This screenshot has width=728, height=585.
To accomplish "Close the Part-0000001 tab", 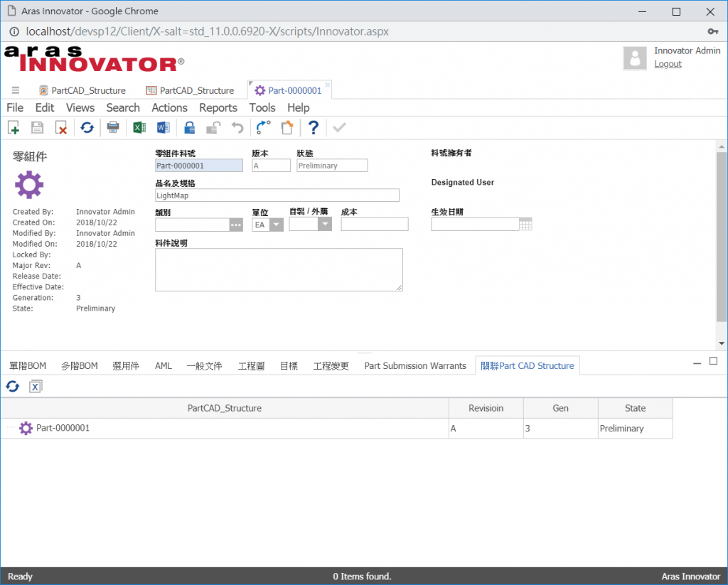I will [327, 85].
